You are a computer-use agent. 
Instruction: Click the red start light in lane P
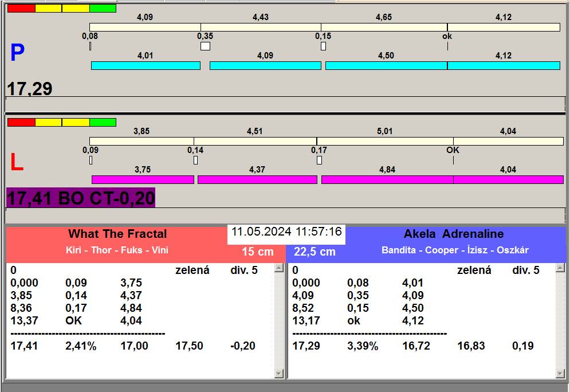21,9
